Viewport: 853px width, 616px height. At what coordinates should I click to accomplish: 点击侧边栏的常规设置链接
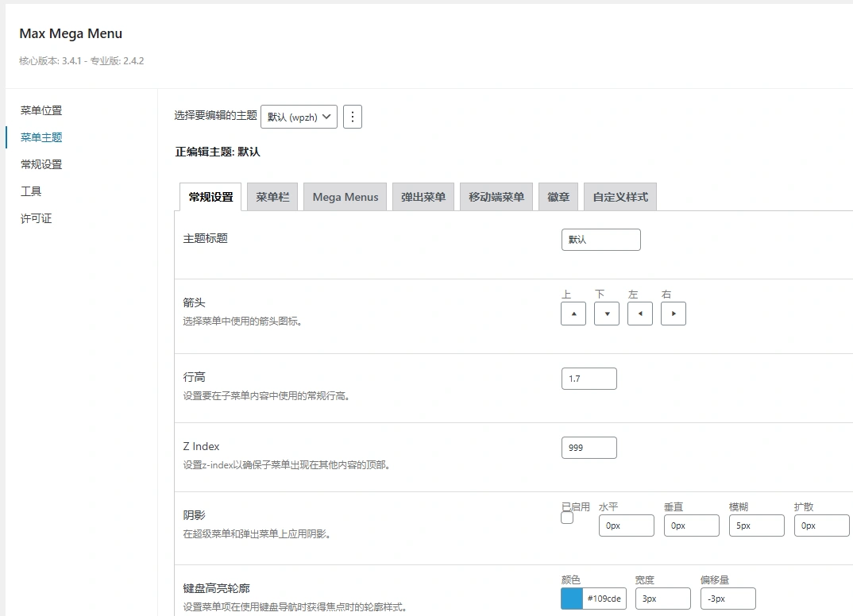[41, 164]
